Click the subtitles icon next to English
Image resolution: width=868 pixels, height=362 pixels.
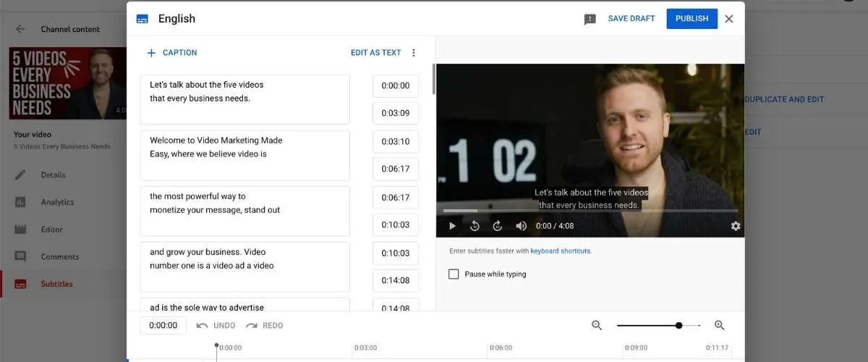point(142,19)
